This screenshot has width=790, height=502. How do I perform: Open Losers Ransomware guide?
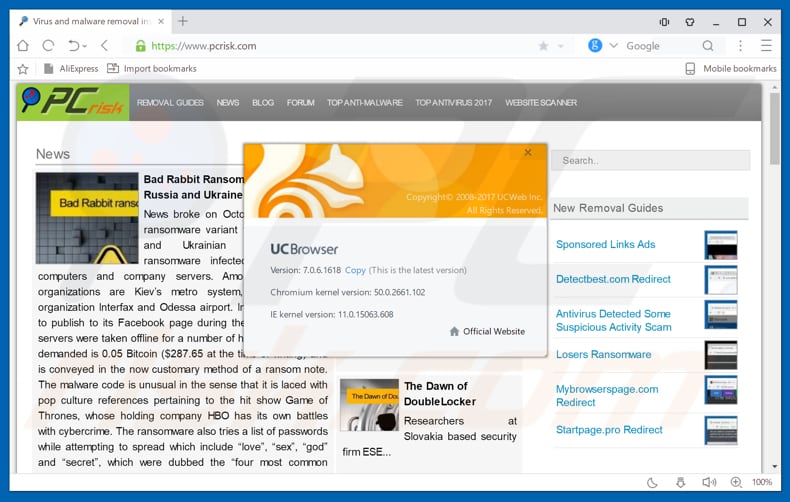click(604, 354)
